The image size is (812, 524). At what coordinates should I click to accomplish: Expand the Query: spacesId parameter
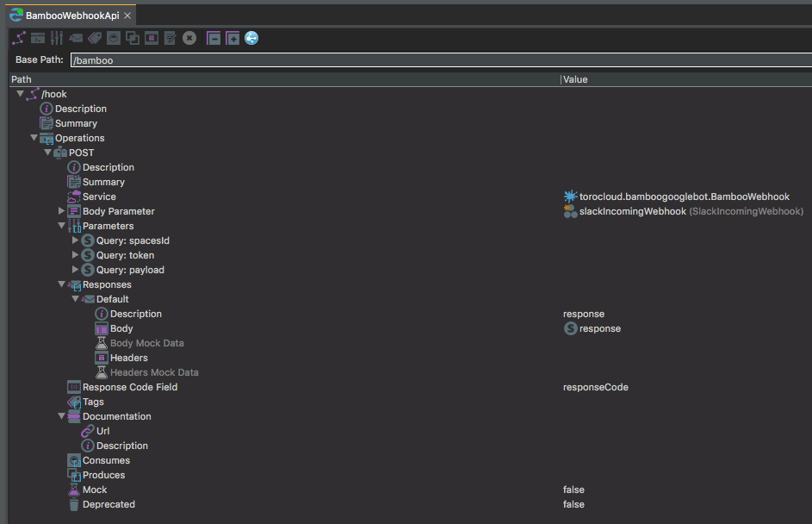(75, 240)
